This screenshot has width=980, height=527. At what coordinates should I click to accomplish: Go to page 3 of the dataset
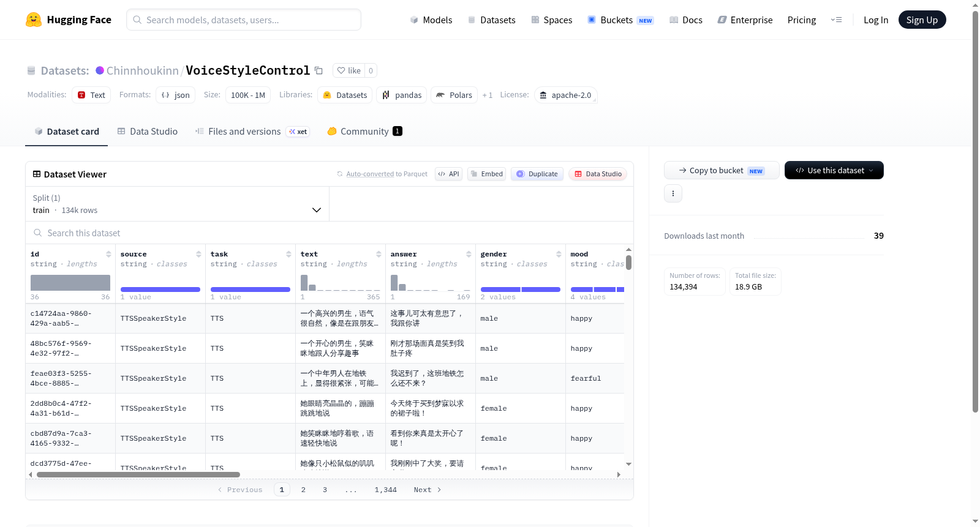click(x=325, y=490)
